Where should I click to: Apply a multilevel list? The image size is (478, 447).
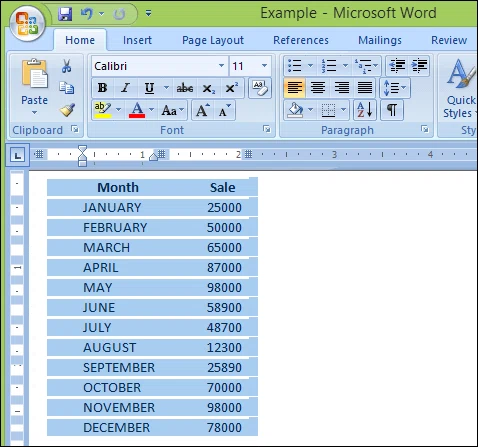(363, 66)
